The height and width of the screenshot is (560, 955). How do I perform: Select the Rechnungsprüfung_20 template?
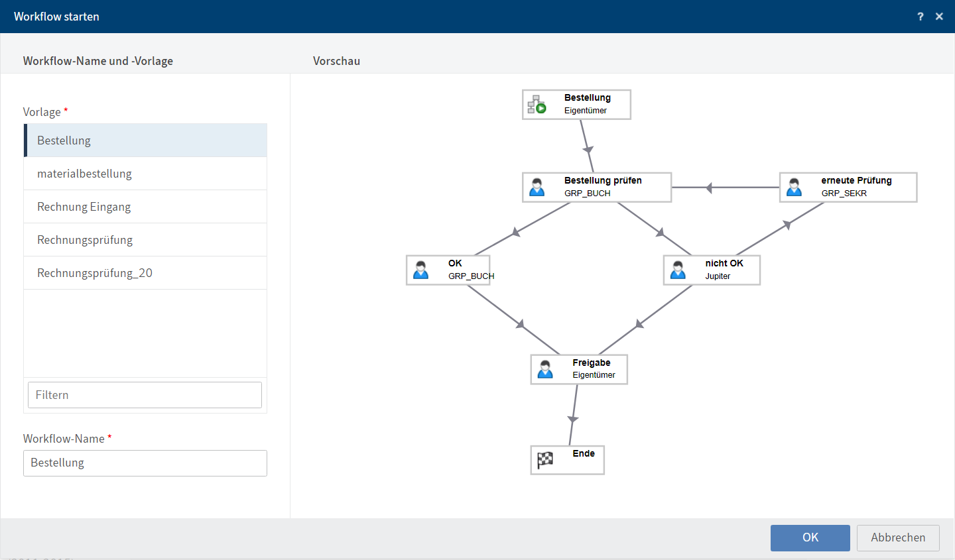(x=145, y=273)
